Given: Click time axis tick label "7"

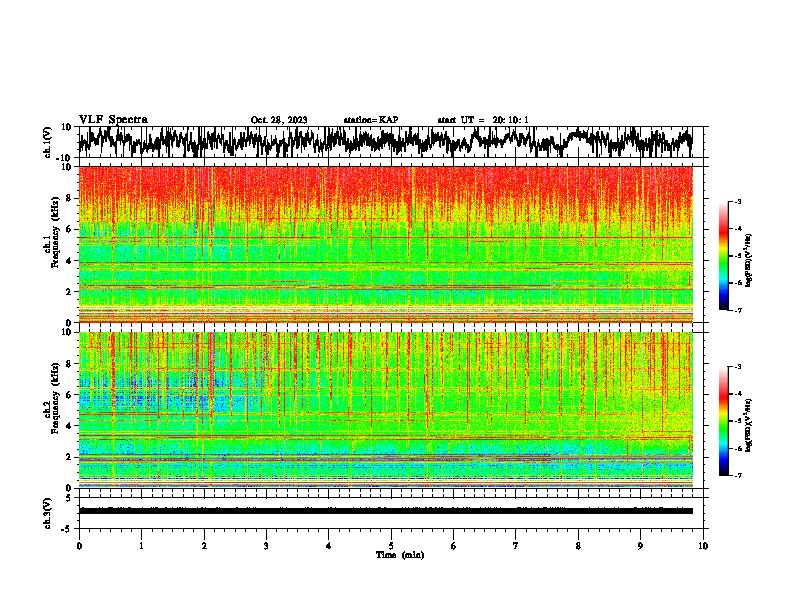Looking at the screenshot, I should (516, 546).
